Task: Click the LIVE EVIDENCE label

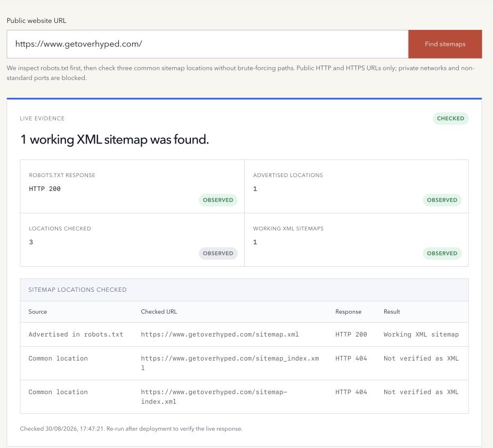Action: point(42,118)
